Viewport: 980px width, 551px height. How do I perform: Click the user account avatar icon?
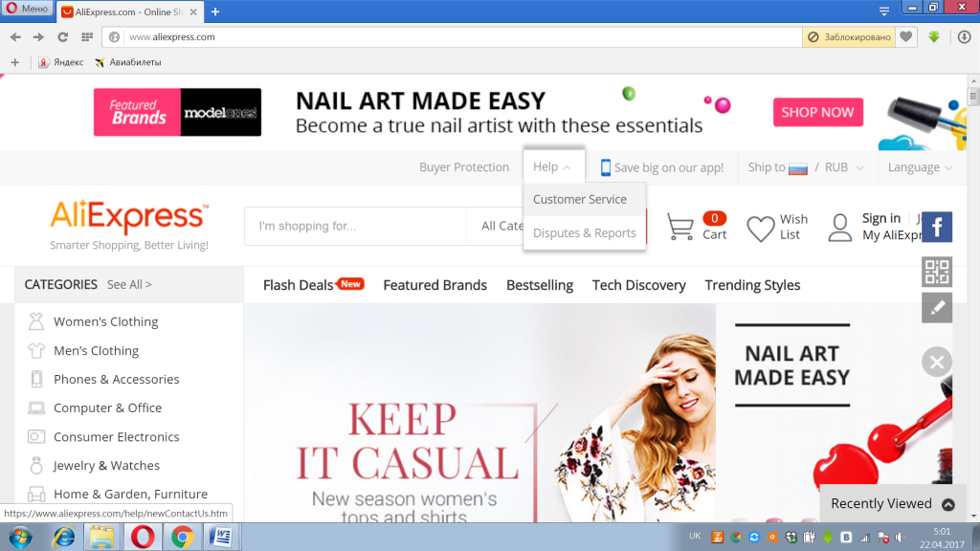pos(840,228)
